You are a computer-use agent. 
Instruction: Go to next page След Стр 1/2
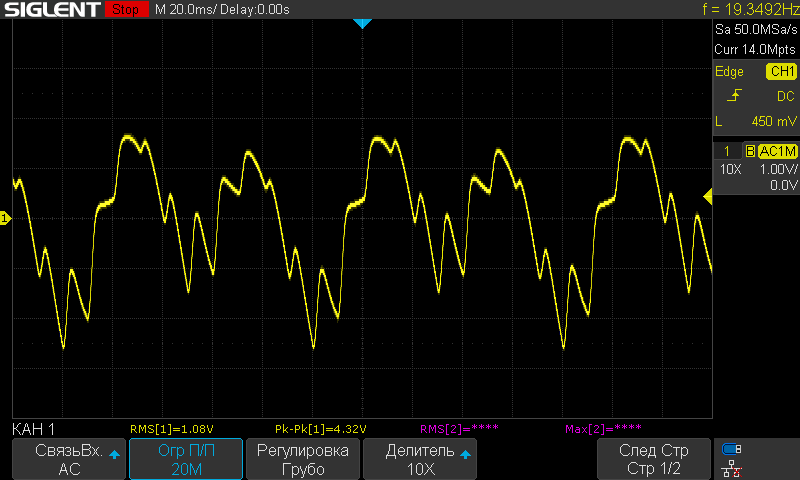coord(654,459)
